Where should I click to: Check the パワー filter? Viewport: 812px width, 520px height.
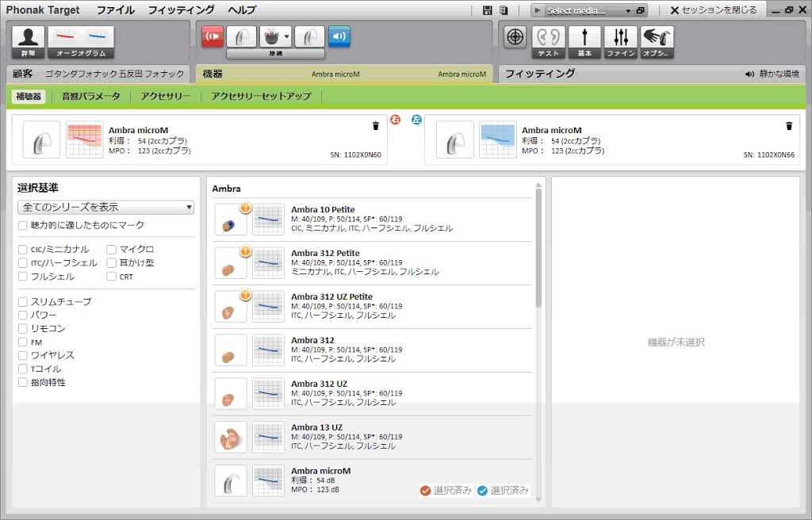pyautogui.click(x=23, y=315)
